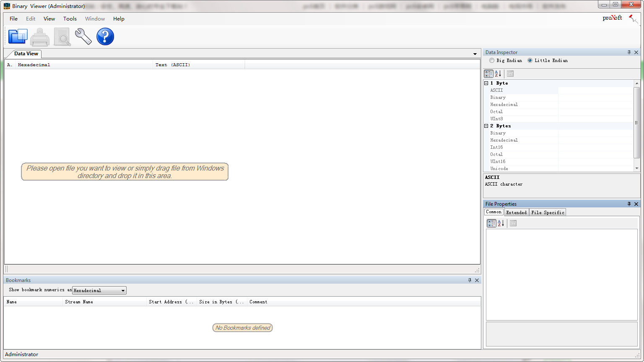This screenshot has height=362, width=644.
Task: Switch to the Common tab
Action: point(494,212)
